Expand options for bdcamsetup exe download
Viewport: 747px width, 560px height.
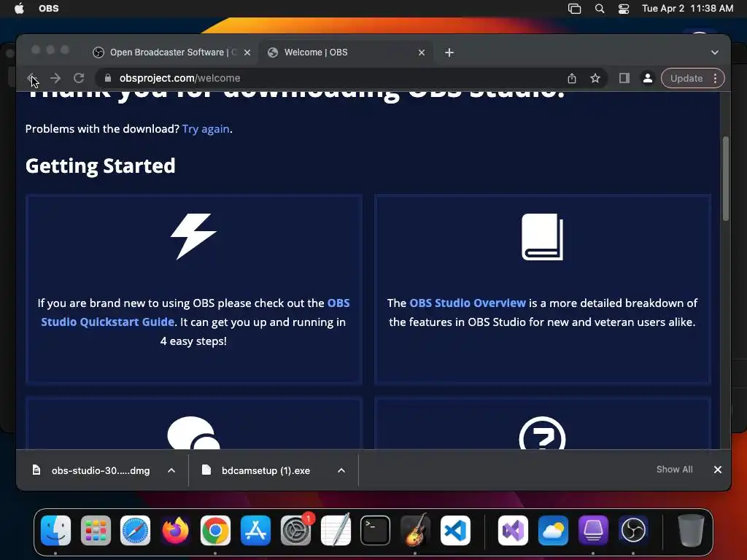341,470
